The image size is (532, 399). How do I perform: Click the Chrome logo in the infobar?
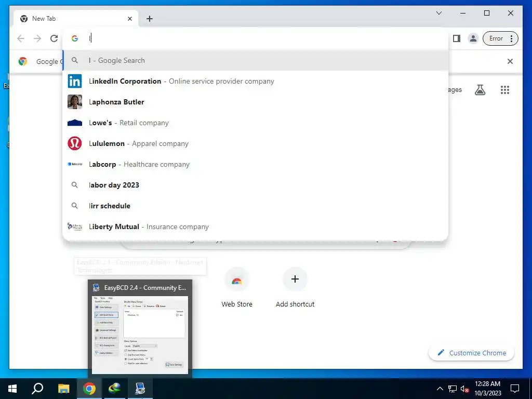(x=23, y=61)
